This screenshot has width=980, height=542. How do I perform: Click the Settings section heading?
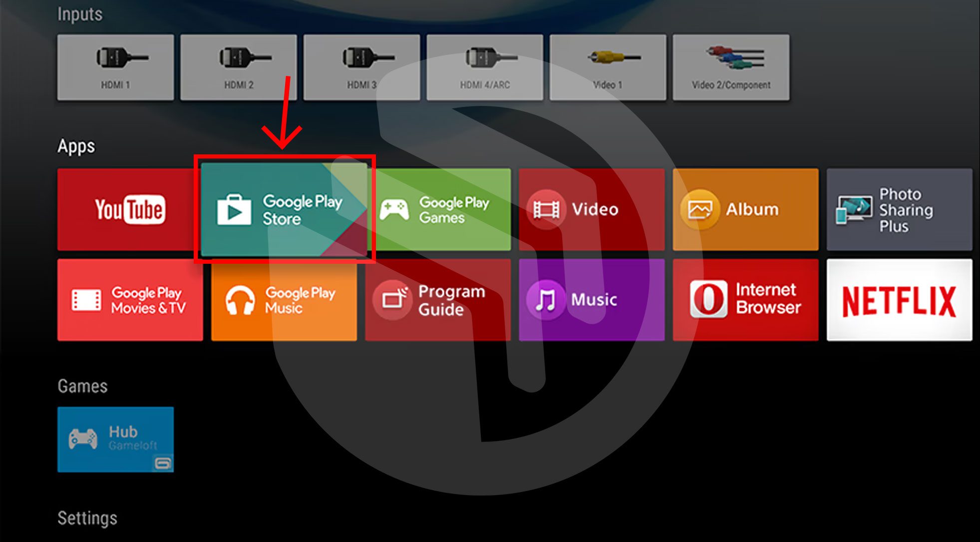(x=87, y=518)
